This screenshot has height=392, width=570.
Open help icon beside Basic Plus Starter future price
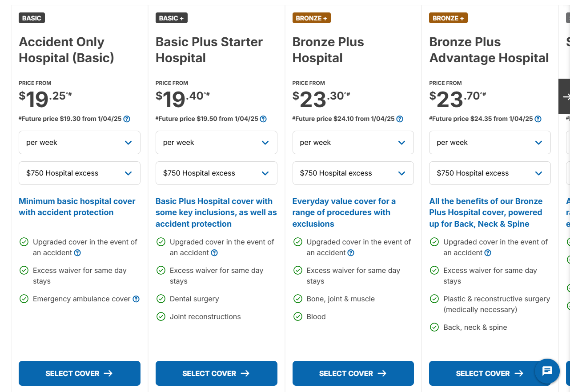(x=263, y=119)
